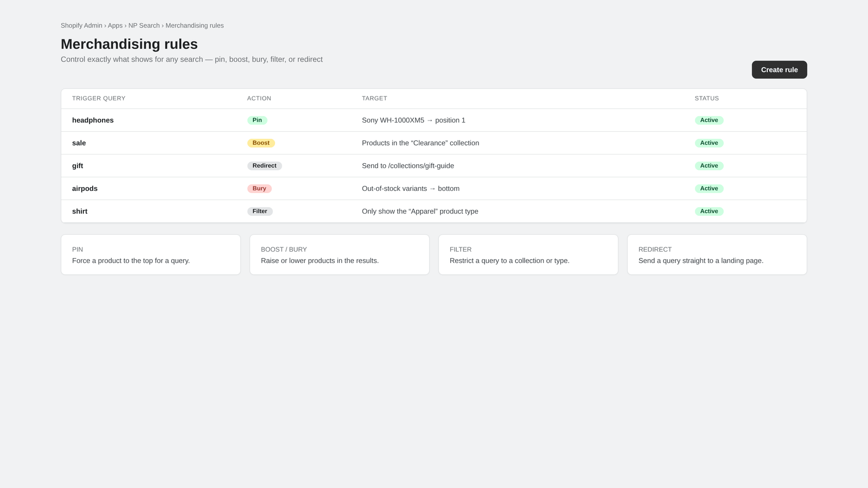868x488 pixels.
Task: Click the page subtitle about controlling searches
Action: [192, 60]
